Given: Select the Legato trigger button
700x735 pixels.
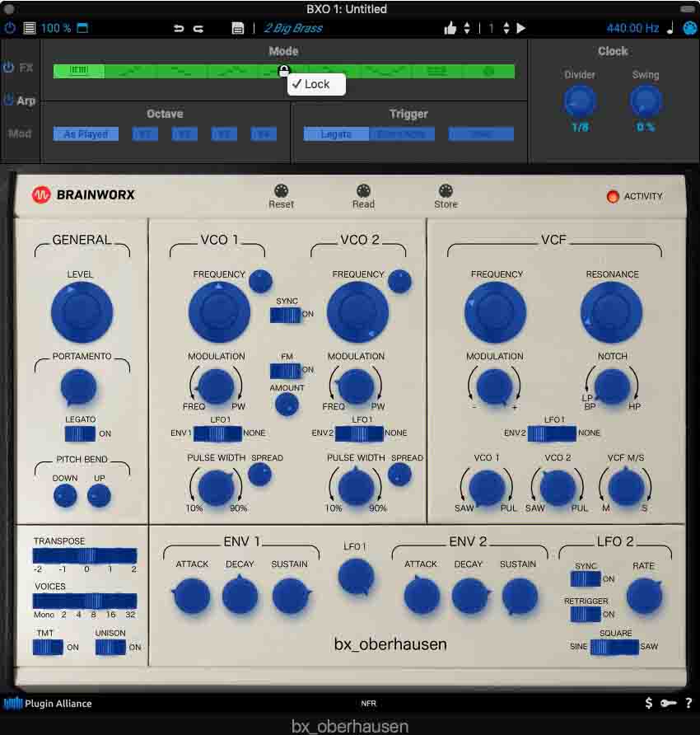Looking at the screenshot, I should tap(336, 134).
